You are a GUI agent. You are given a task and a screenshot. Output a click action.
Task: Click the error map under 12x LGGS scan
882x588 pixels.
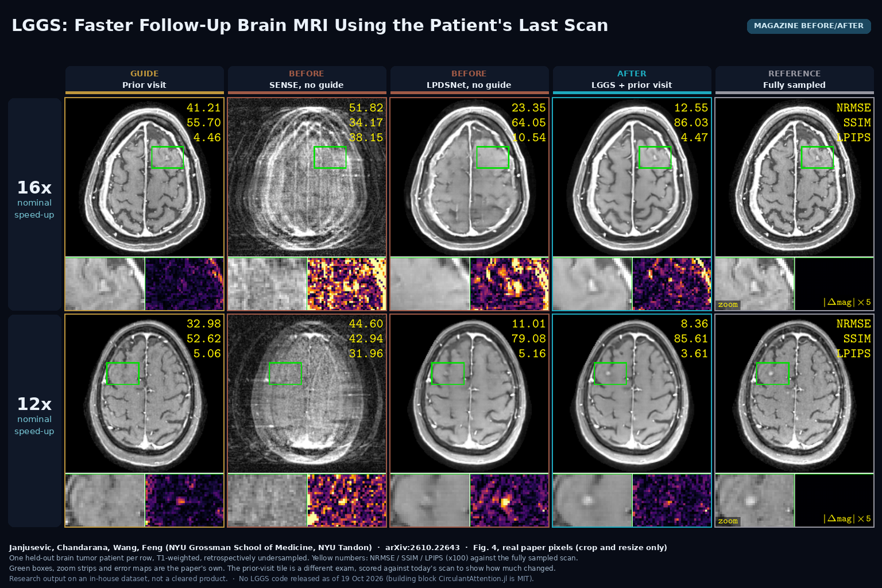(672, 501)
